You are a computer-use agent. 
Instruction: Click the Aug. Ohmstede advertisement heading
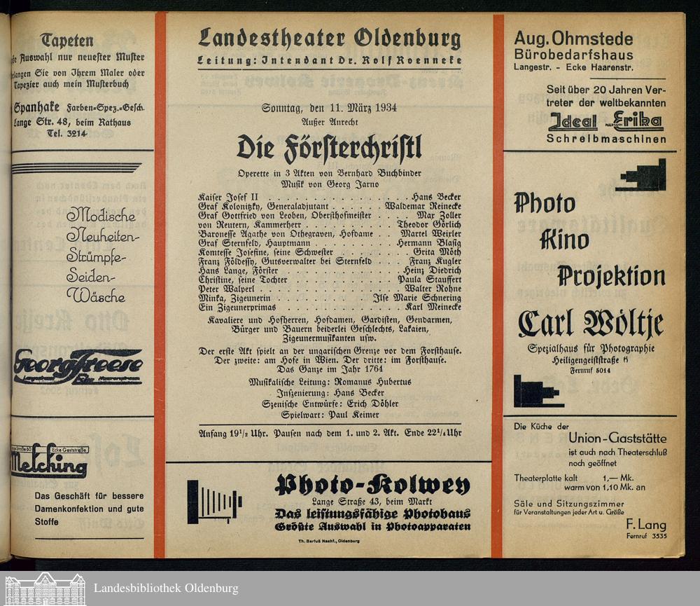573,39
